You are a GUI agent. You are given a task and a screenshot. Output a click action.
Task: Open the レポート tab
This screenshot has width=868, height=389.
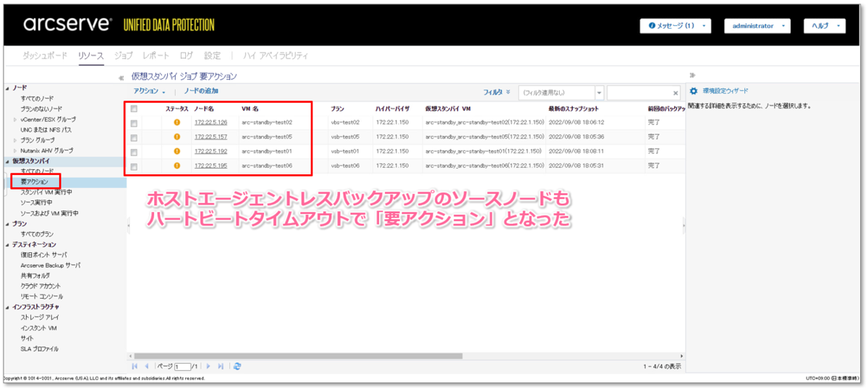pos(156,56)
